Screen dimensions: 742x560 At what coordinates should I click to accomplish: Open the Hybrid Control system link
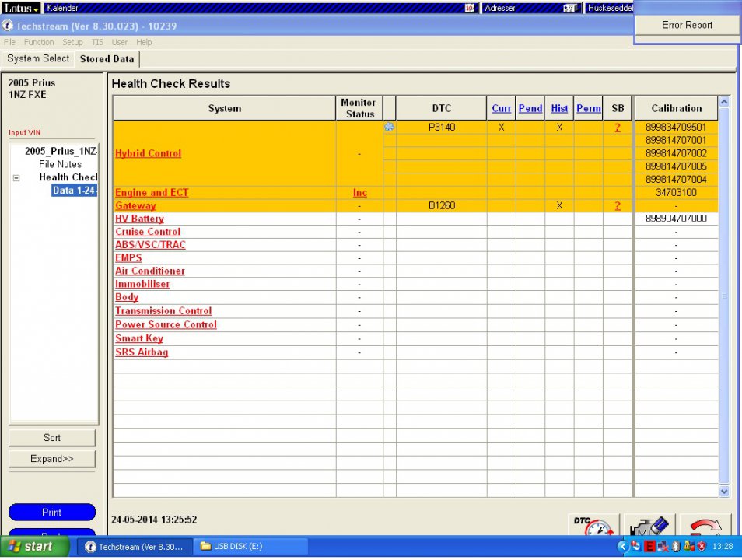point(148,153)
